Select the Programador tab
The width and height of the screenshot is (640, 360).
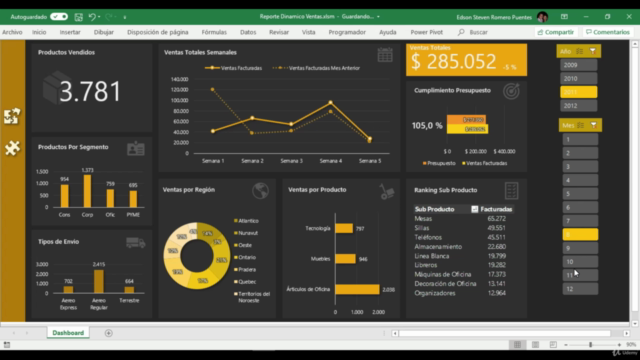[x=347, y=32]
